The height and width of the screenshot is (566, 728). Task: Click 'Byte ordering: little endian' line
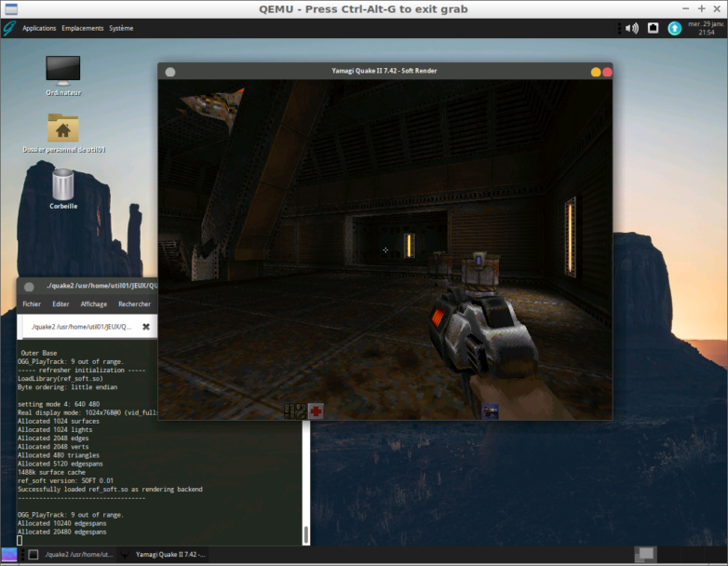(x=67, y=387)
